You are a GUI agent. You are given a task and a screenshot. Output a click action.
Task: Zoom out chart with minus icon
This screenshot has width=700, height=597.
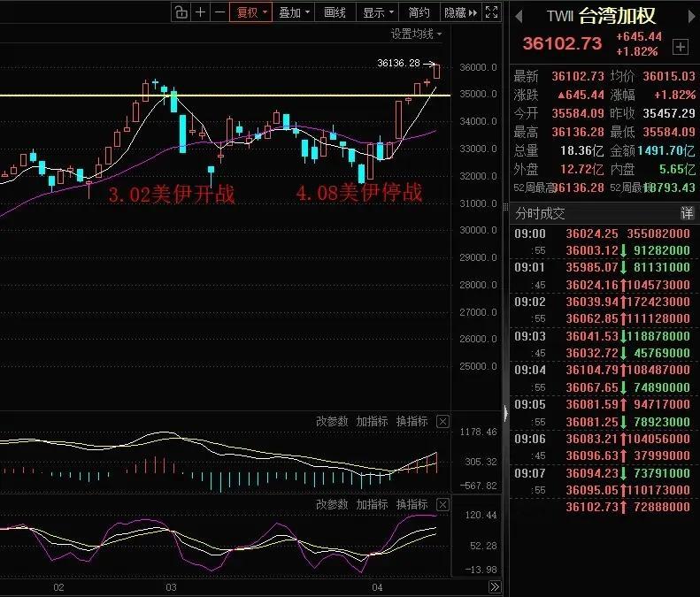(x=219, y=12)
